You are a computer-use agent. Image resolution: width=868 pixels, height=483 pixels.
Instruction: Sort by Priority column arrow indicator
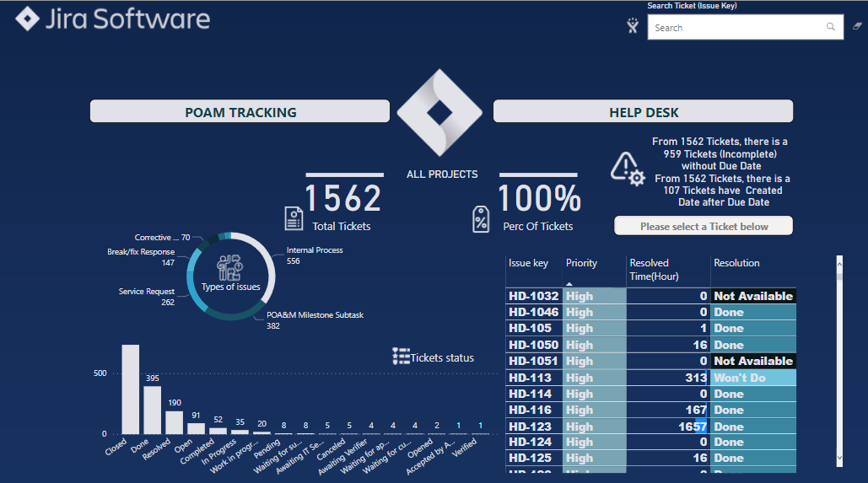pyautogui.click(x=569, y=284)
